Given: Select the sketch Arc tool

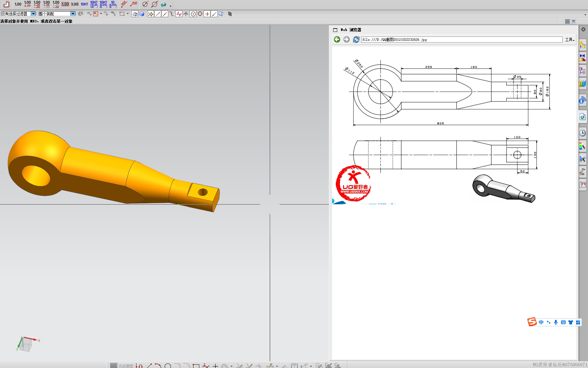Looking at the screenshot, I should [x=158, y=366].
